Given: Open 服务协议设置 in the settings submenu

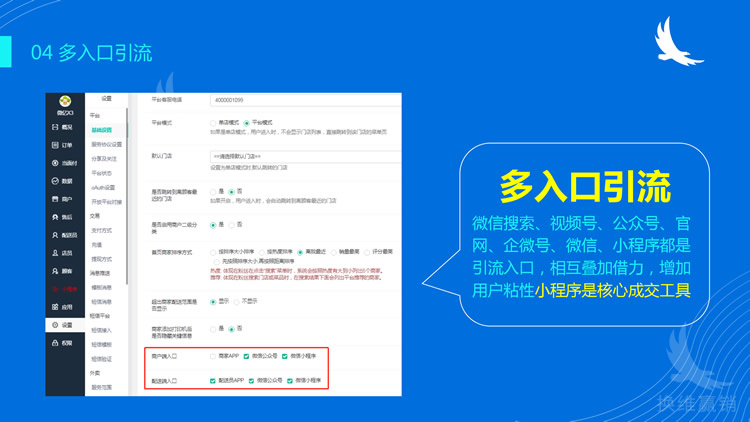Looking at the screenshot, I should 106,144.
